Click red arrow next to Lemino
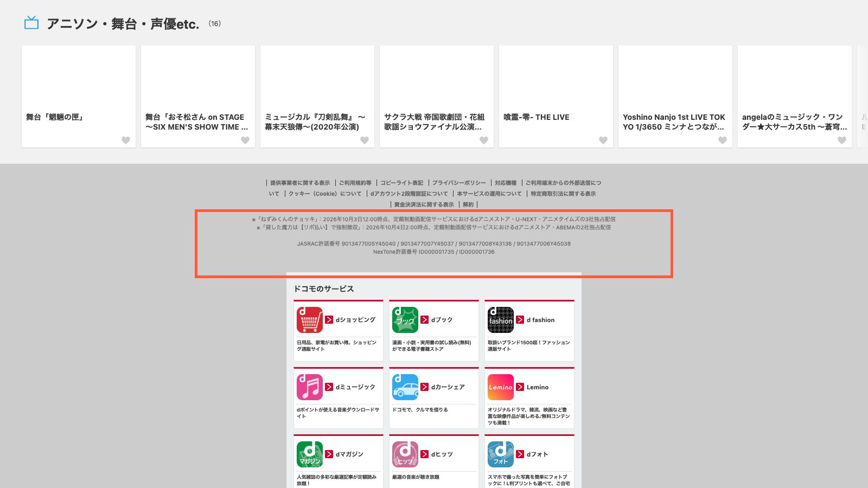 pos(520,387)
